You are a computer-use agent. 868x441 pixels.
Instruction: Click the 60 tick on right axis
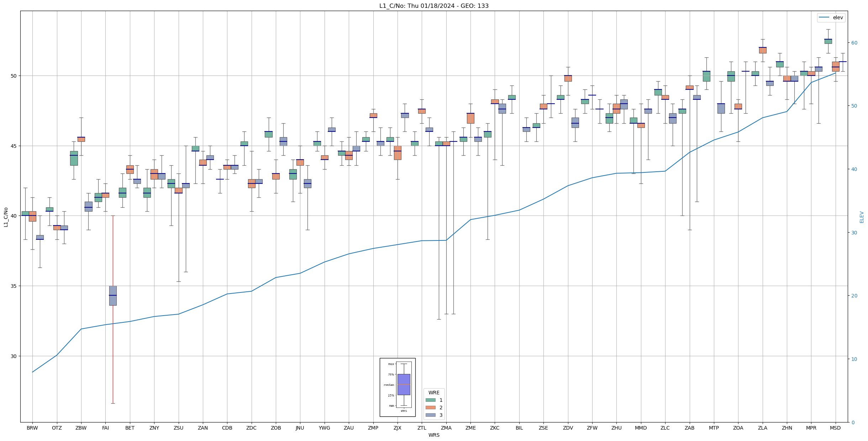tap(854, 43)
